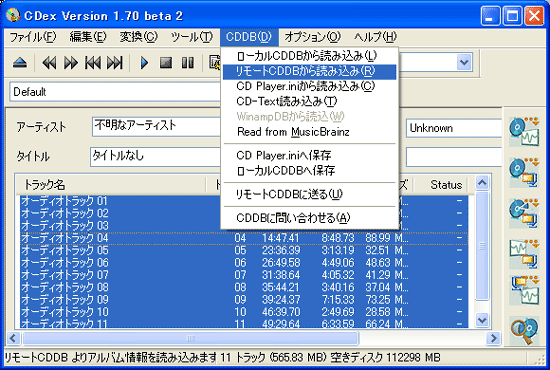550x370 pixels.
Task: Click the 23:36.39 start time cell
Action: click(281, 250)
